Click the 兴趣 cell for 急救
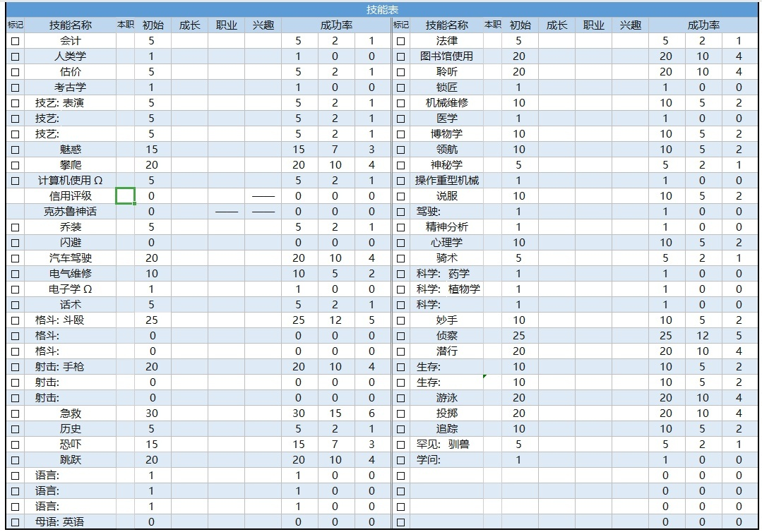 pyautogui.click(x=263, y=413)
